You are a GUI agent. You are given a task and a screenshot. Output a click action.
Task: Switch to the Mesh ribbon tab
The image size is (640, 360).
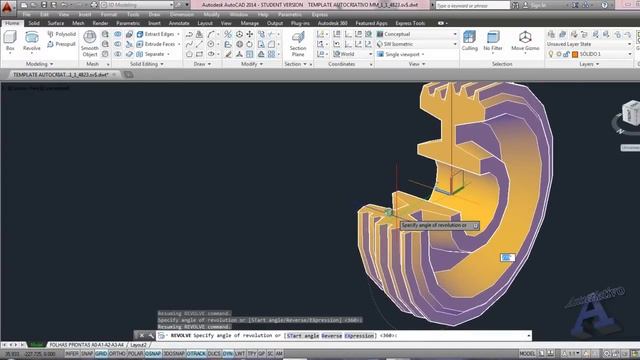[78, 23]
